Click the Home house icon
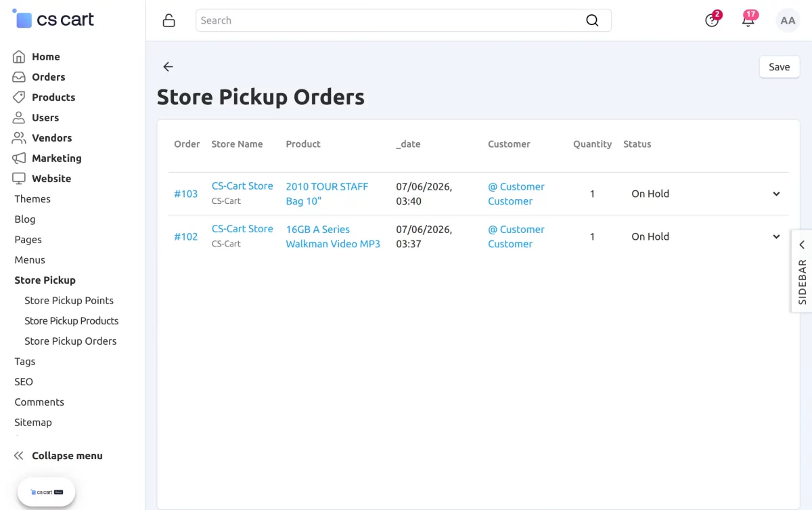The width and height of the screenshot is (812, 510). 19,57
